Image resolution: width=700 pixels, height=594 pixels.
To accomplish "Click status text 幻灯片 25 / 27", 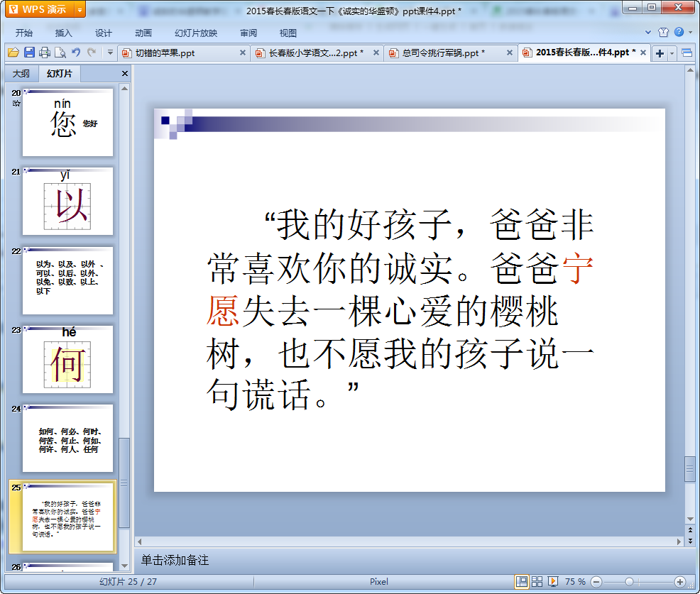I will pos(128,581).
